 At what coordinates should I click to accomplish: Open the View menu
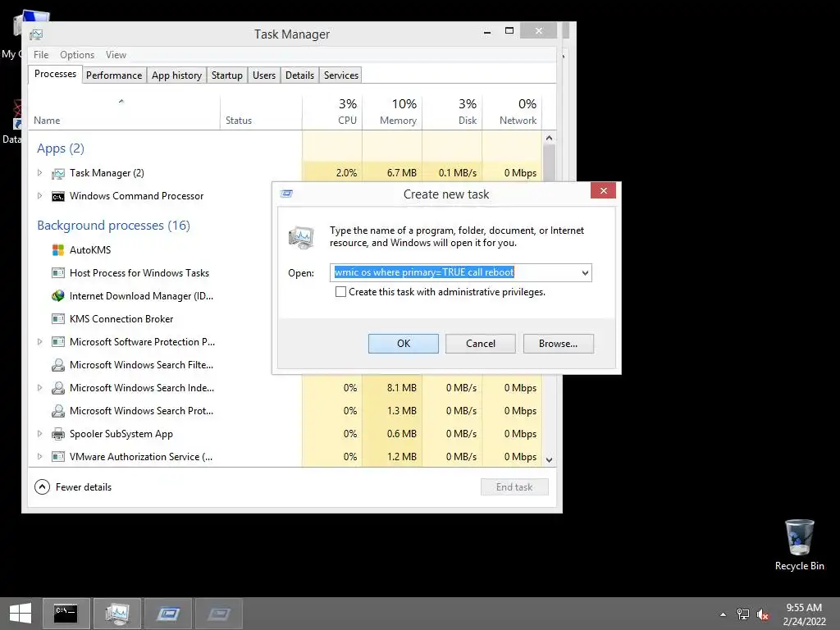coord(116,55)
